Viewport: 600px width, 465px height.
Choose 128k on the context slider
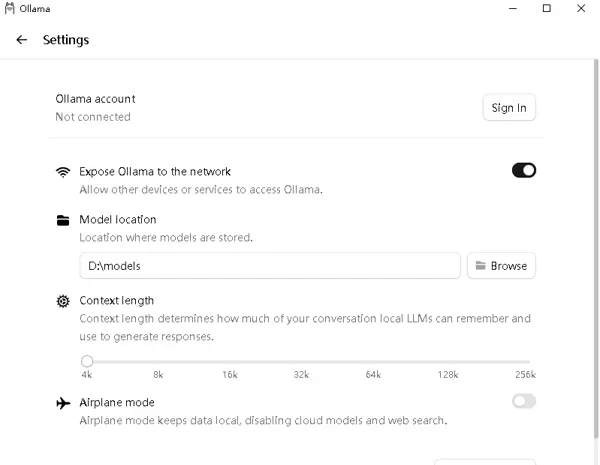[x=448, y=361]
